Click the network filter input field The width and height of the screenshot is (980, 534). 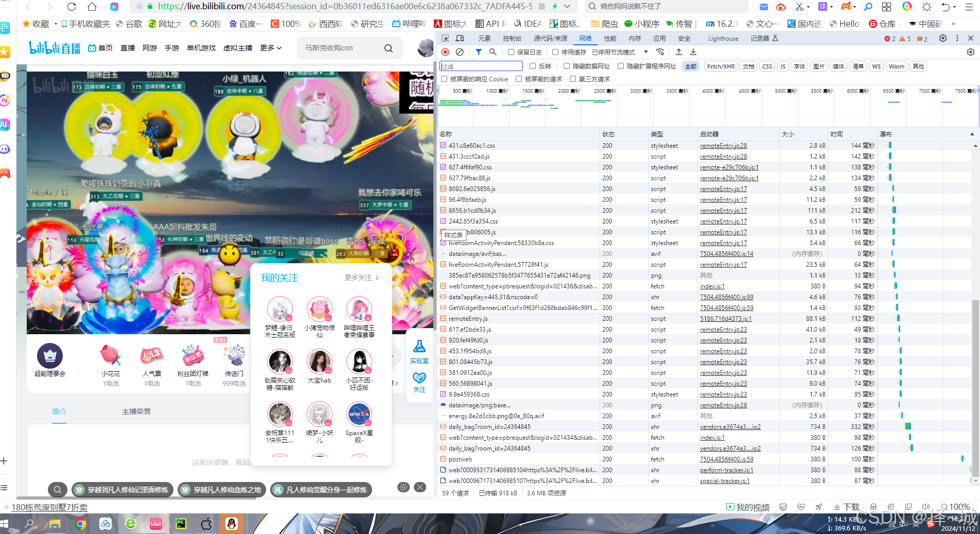pos(481,66)
